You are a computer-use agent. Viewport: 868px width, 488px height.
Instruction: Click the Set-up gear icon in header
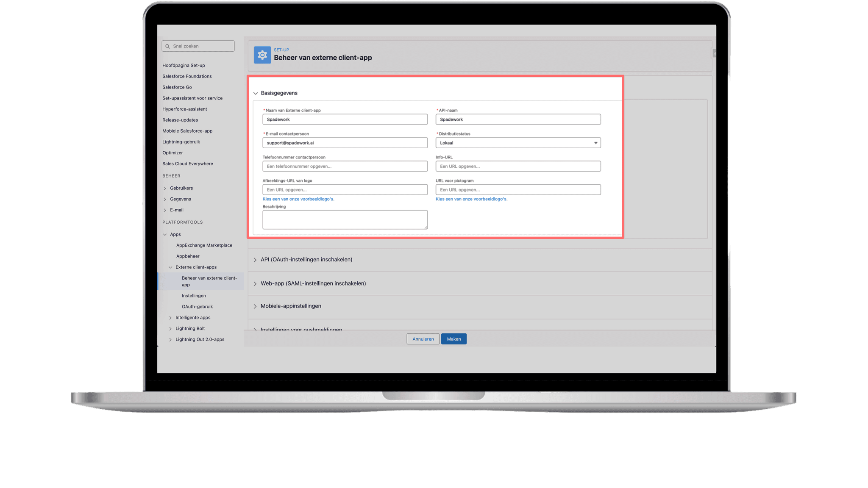262,55
